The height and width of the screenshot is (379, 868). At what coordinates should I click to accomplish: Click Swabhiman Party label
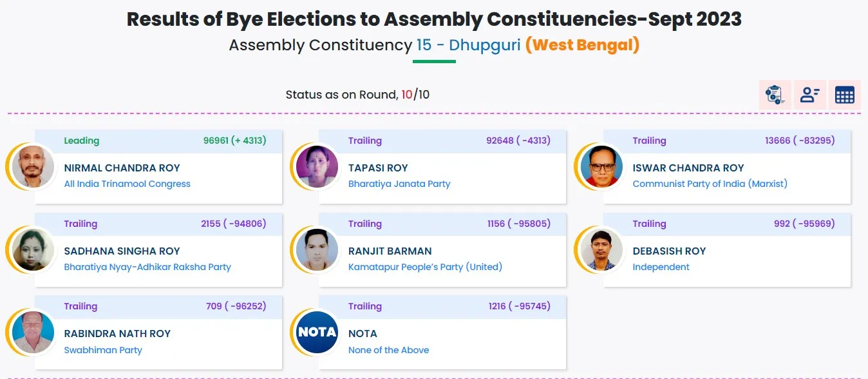[103, 350]
